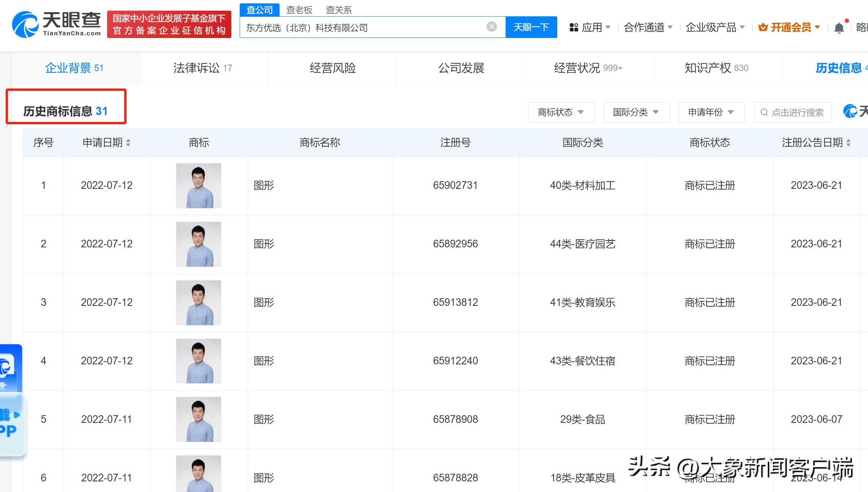The image size is (868, 492).
Task: Click the crown membership icon
Action: coord(763,27)
